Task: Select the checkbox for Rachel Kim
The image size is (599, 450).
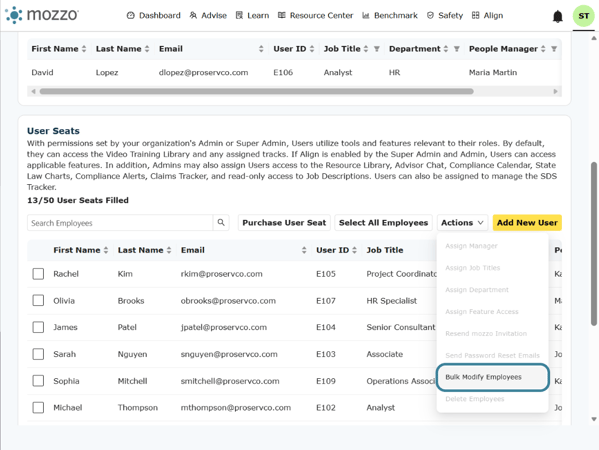Action: [x=38, y=274]
